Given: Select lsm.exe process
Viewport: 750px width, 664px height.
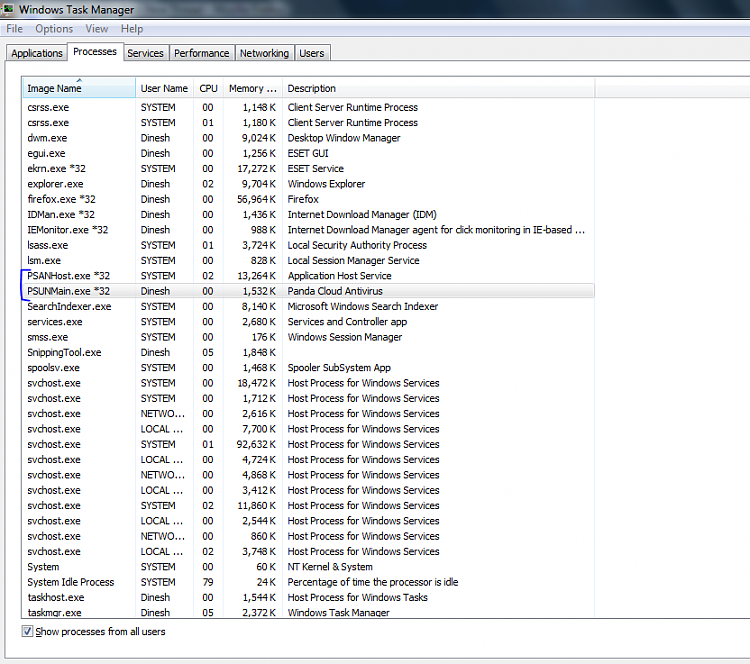Looking at the screenshot, I should [309, 260].
